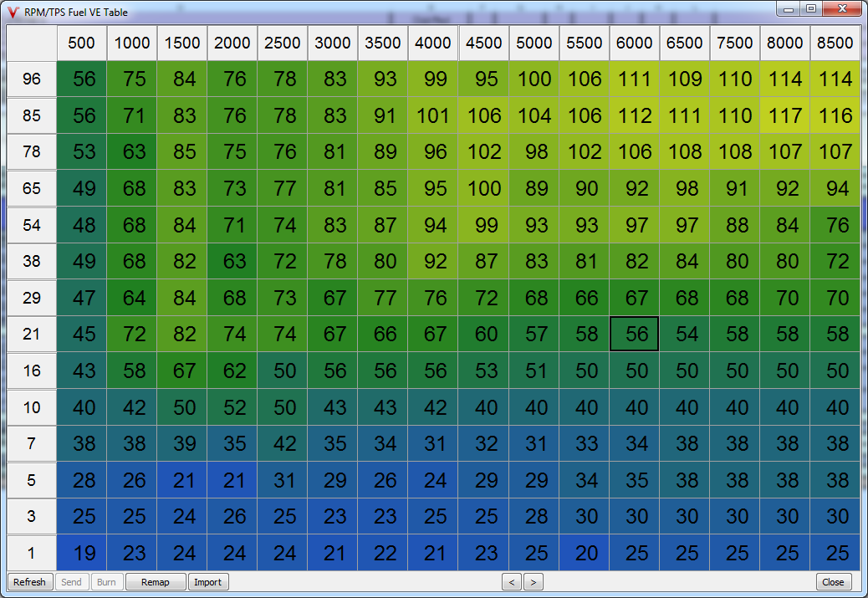Click the Remap button
868x598 pixels.
coord(156,582)
